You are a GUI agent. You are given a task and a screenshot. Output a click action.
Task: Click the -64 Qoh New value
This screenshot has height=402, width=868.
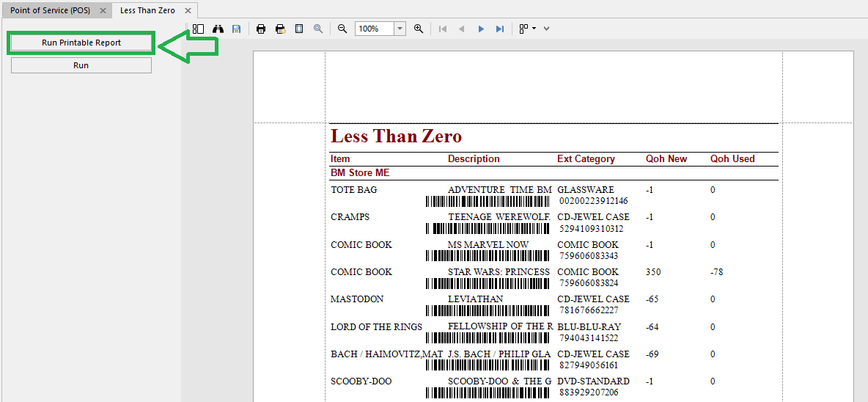pos(652,326)
